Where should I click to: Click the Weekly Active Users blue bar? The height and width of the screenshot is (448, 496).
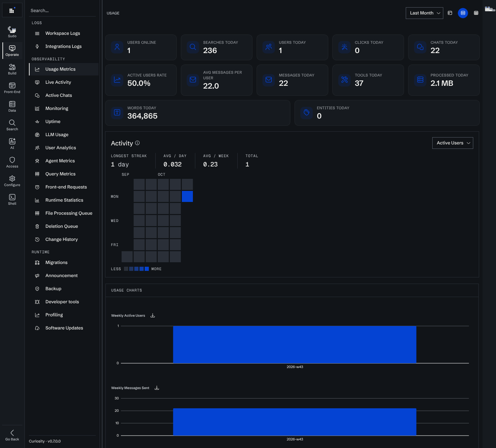pos(294,344)
